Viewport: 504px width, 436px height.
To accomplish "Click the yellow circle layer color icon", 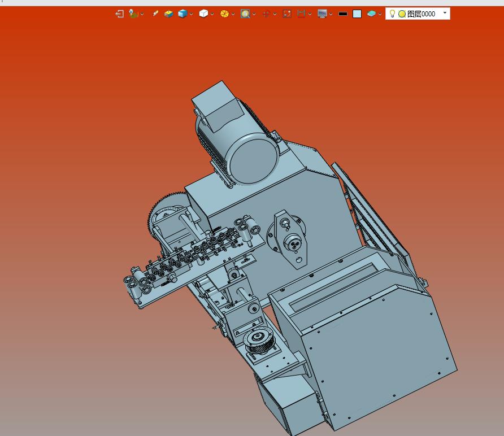I will (402, 14).
